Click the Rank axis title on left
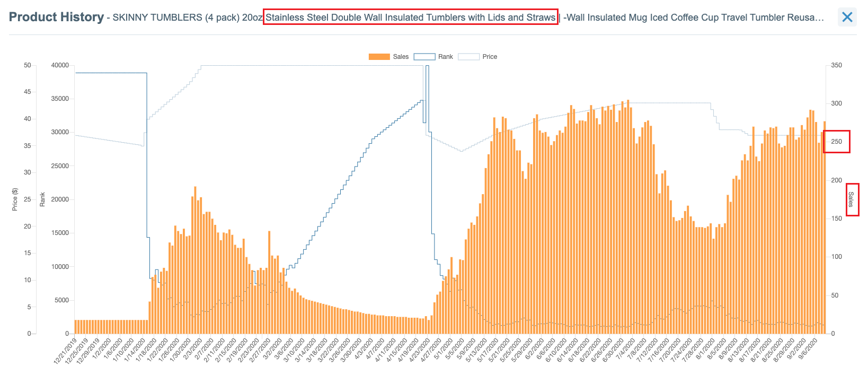This screenshot has width=868, height=375. click(42, 199)
